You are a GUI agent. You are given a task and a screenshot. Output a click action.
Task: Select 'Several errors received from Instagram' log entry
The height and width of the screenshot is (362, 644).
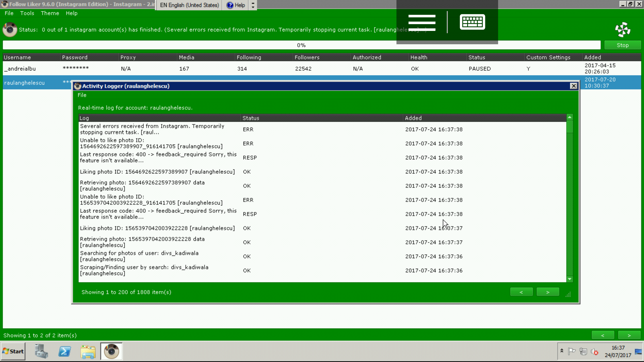coord(322,129)
